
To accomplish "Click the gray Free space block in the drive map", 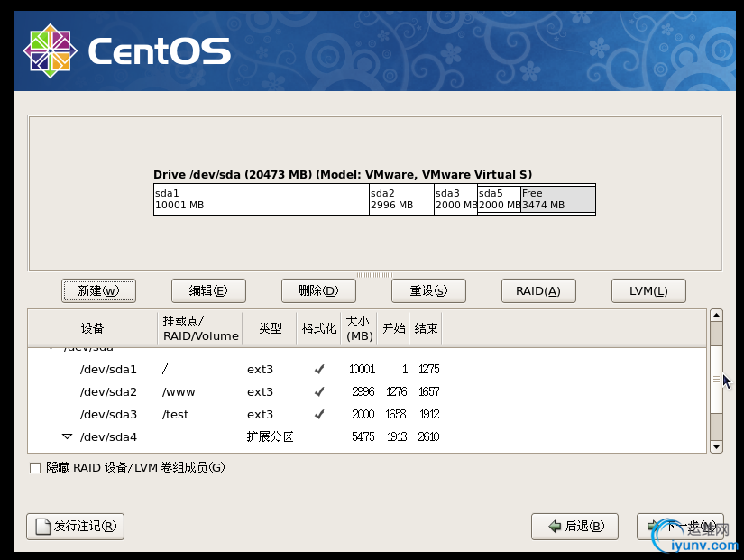I will 557,199.
